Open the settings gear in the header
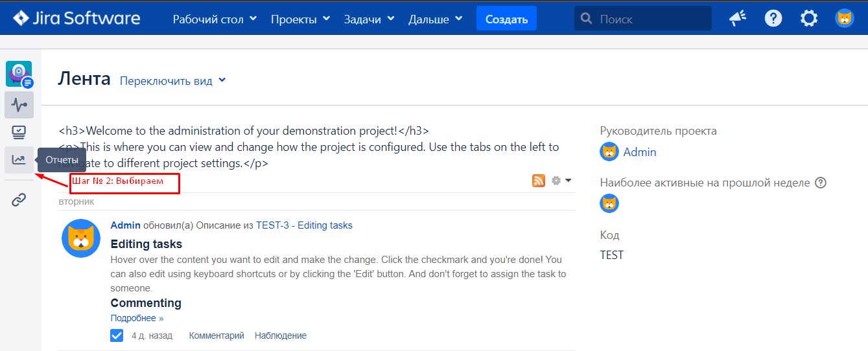The image size is (868, 351). click(x=809, y=18)
